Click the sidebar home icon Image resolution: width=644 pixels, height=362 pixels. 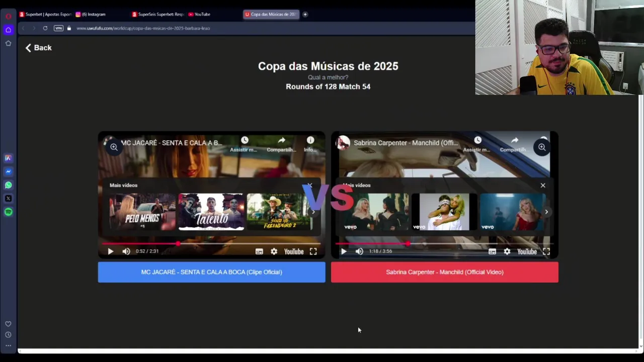[x=8, y=30]
